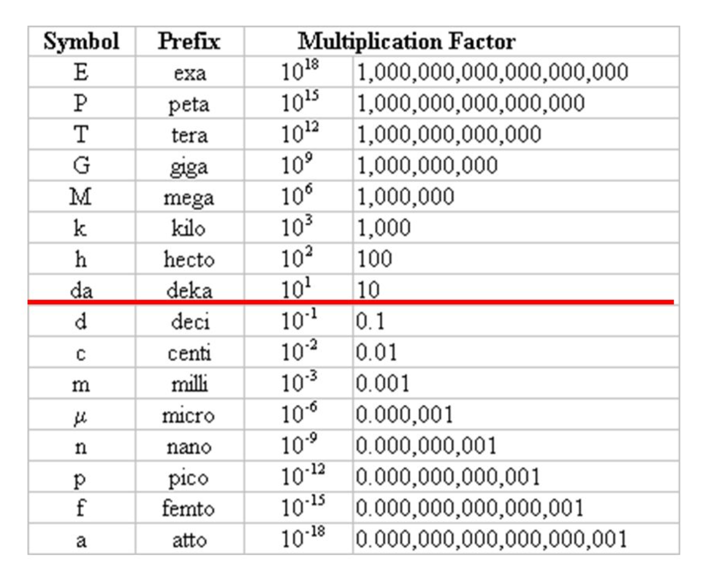Select the "deci" prefix cell

pyautogui.click(x=190, y=322)
